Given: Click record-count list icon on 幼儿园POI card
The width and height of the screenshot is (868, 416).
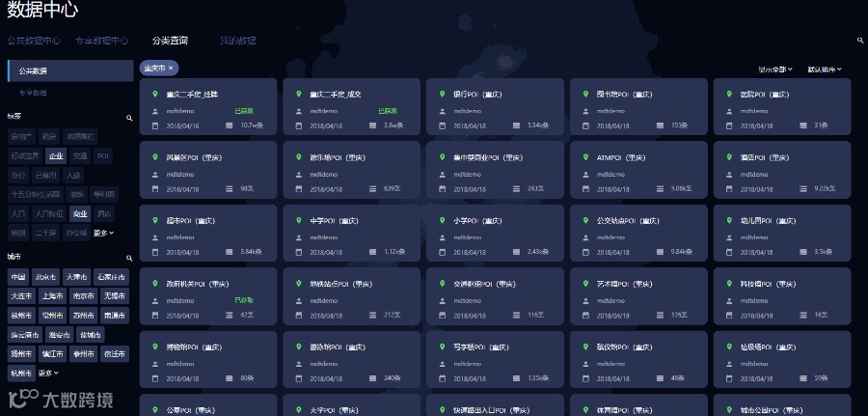Looking at the screenshot, I should (803, 252).
